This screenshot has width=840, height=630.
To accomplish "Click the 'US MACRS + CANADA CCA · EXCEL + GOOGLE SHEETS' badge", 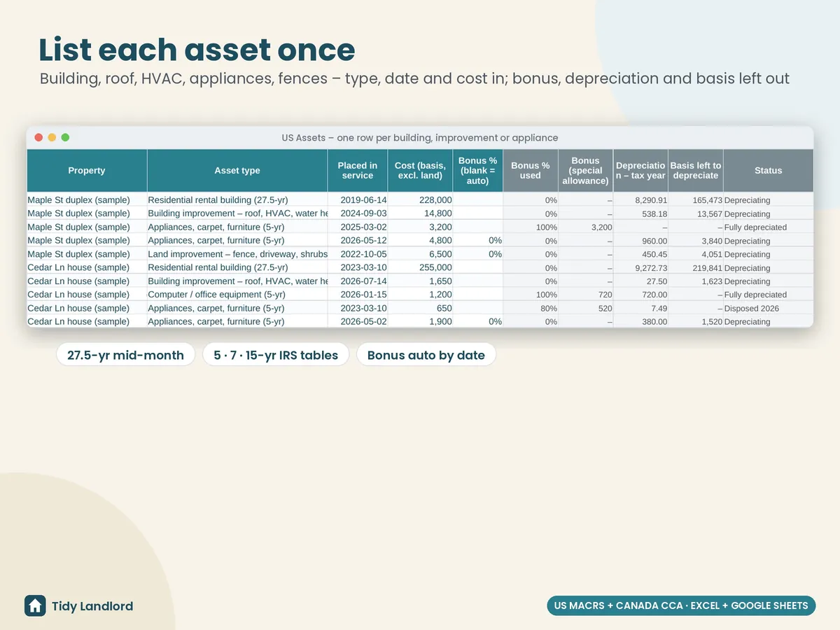I will 681,605.
